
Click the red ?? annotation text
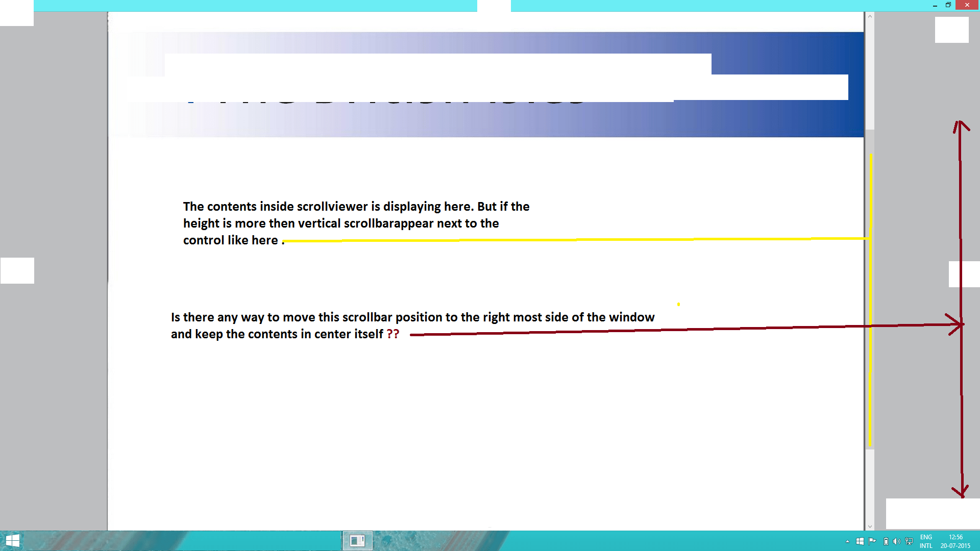point(393,334)
